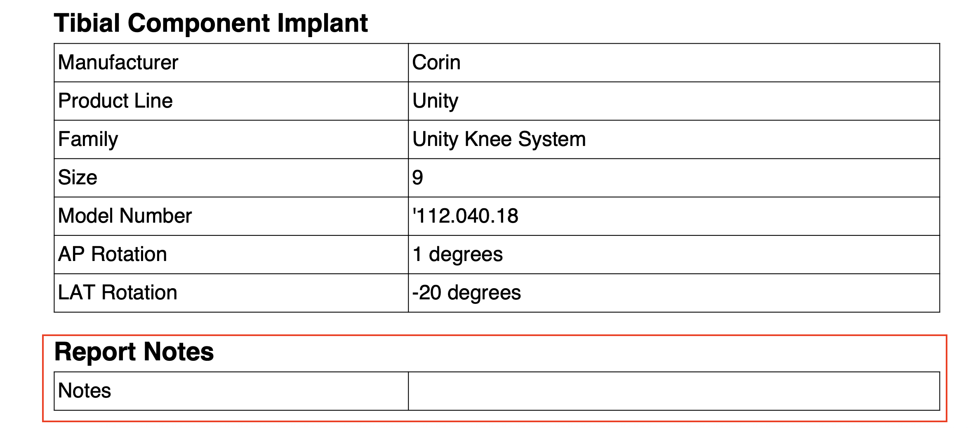Viewport: 980px width, 428px height.
Task: Click the size value 9
Action: [x=417, y=178]
